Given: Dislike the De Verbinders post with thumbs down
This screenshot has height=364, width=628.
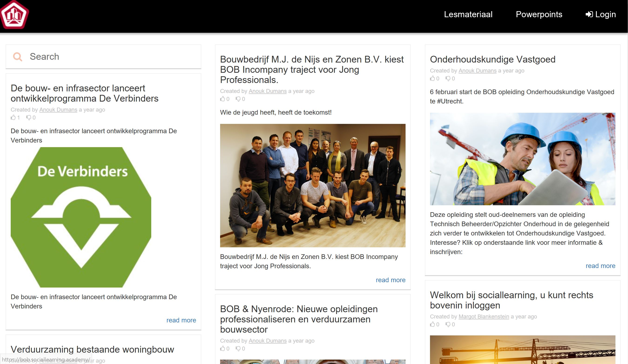Looking at the screenshot, I should point(29,118).
